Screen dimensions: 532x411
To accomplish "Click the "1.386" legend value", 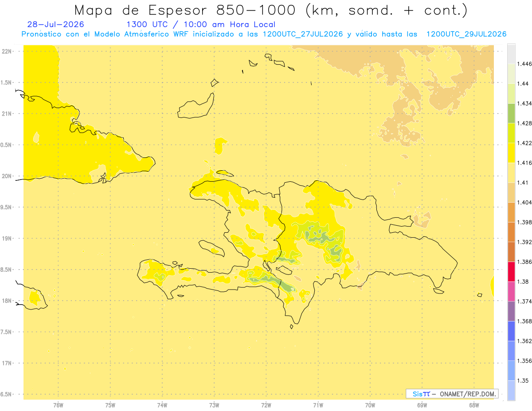I will [524, 262].
